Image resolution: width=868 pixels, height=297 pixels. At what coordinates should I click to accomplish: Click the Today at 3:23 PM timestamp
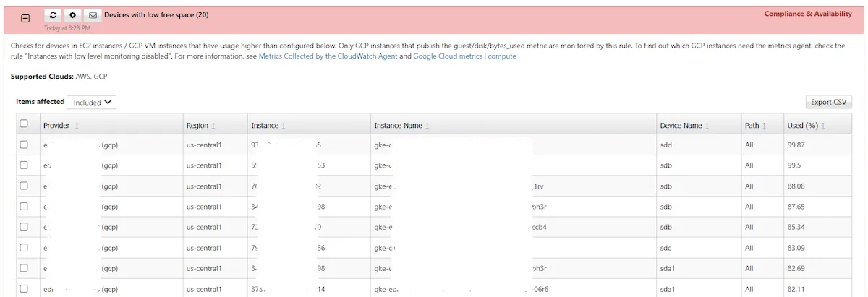coord(67,28)
